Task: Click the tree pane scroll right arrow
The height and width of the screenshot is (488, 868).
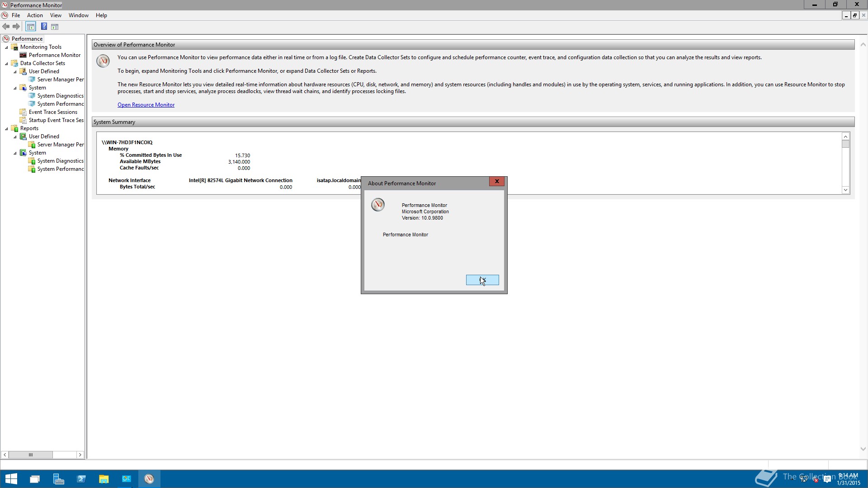Action: click(80, 455)
